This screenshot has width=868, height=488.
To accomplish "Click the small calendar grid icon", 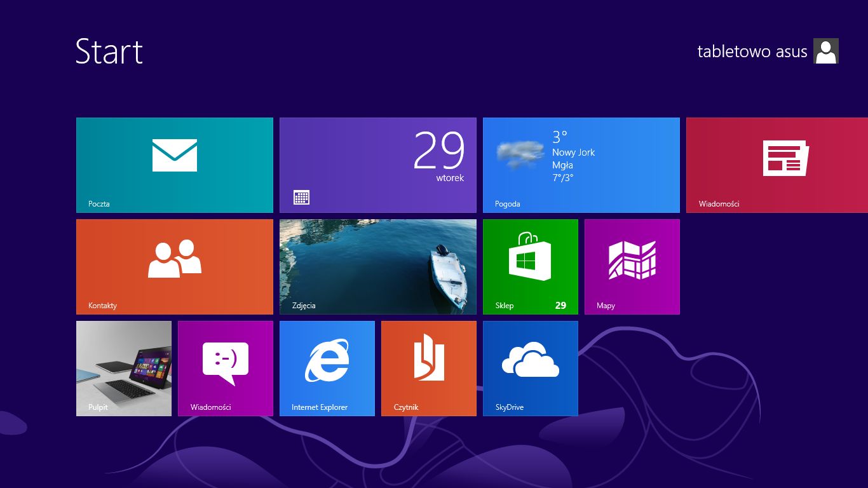I will point(302,197).
